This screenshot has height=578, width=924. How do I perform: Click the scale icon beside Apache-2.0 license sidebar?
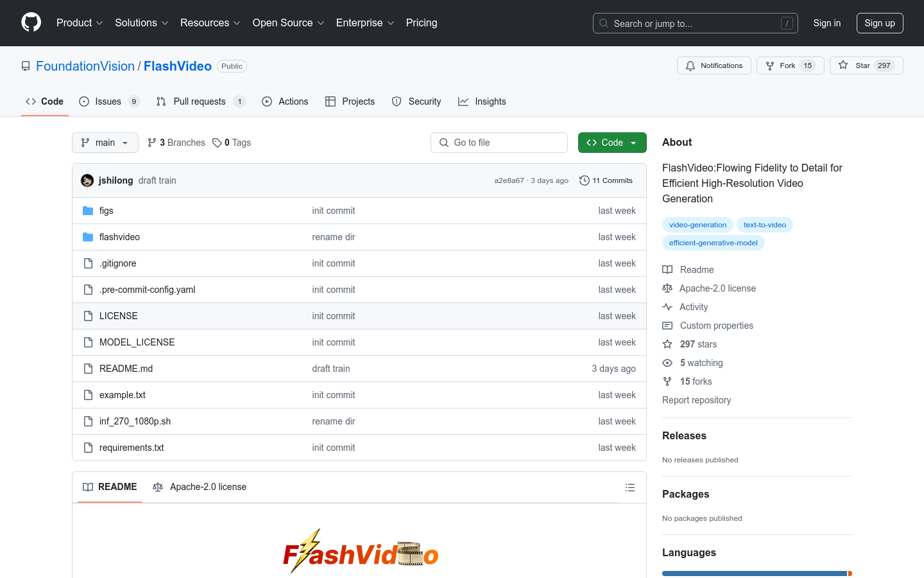667,288
